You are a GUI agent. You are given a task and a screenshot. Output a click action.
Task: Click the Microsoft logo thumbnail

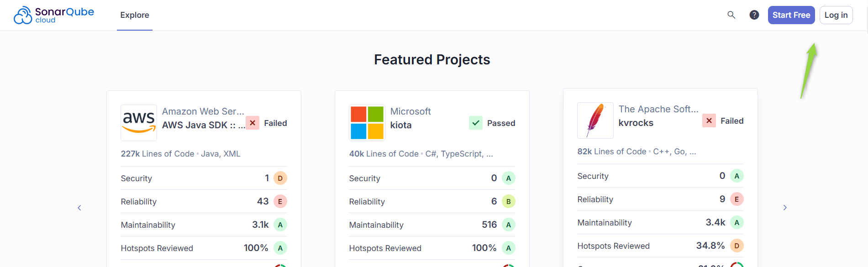pyautogui.click(x=367, y=123)
